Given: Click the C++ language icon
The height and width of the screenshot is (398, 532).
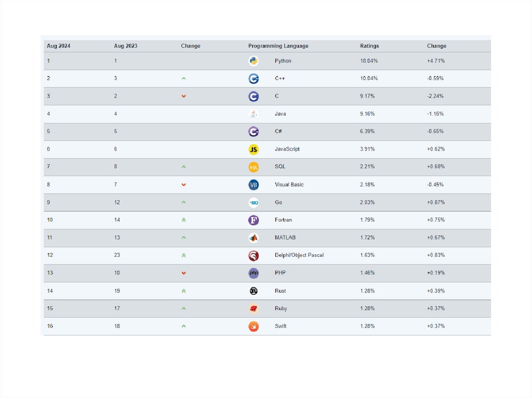Looking at the screenshot, I should coord(253,78).
